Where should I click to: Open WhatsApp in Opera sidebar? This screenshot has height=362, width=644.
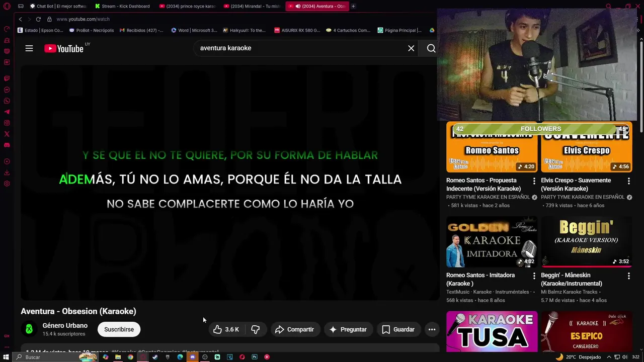[7, 101]
